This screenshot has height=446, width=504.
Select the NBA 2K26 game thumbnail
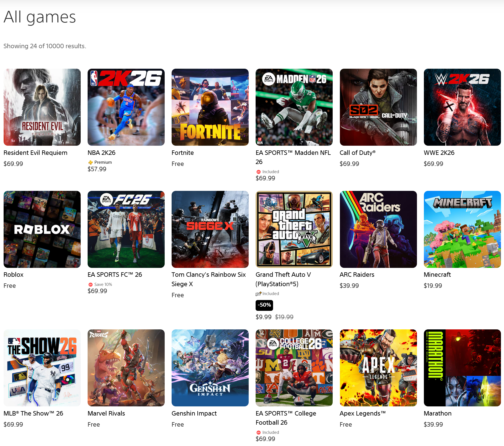click(126, 107)
